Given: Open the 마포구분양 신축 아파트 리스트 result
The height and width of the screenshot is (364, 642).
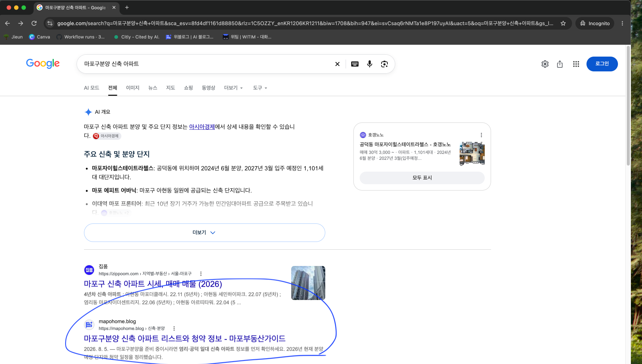Looking at the screenshot, I should (x=185, y=338).
